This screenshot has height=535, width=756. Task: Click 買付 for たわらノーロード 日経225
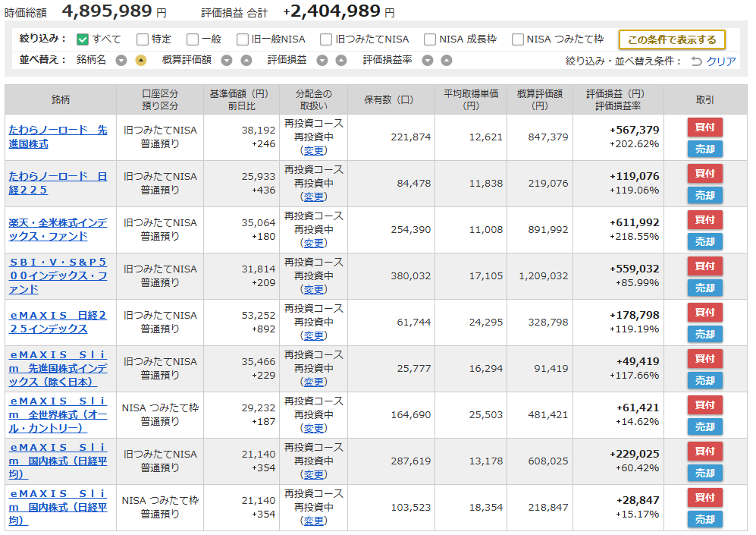(705, 174)
